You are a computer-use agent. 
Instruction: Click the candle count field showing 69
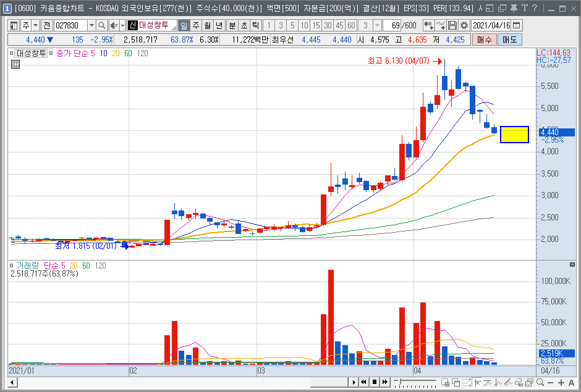click(x=392, y=25)
